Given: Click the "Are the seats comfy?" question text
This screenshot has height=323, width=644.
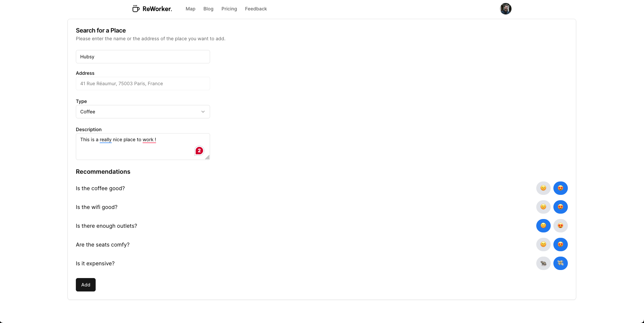Looking at the screenshot, I should [x=103, y=245].
